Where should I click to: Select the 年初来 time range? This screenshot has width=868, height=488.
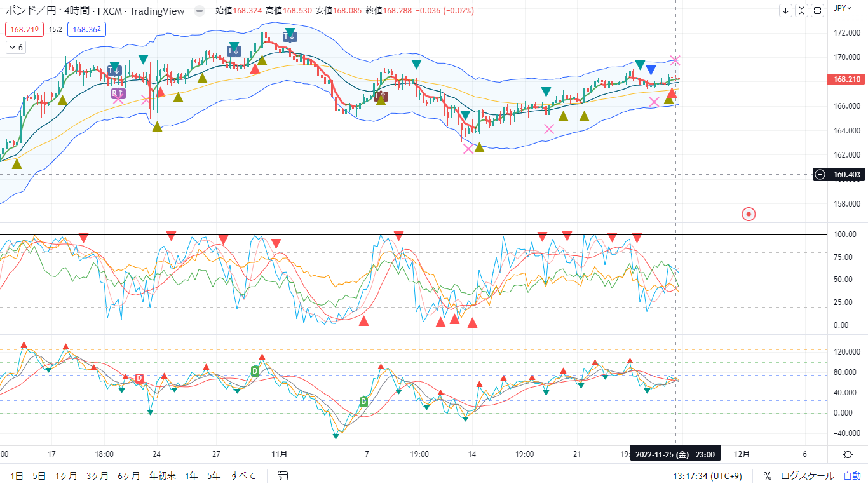(163, 475)
